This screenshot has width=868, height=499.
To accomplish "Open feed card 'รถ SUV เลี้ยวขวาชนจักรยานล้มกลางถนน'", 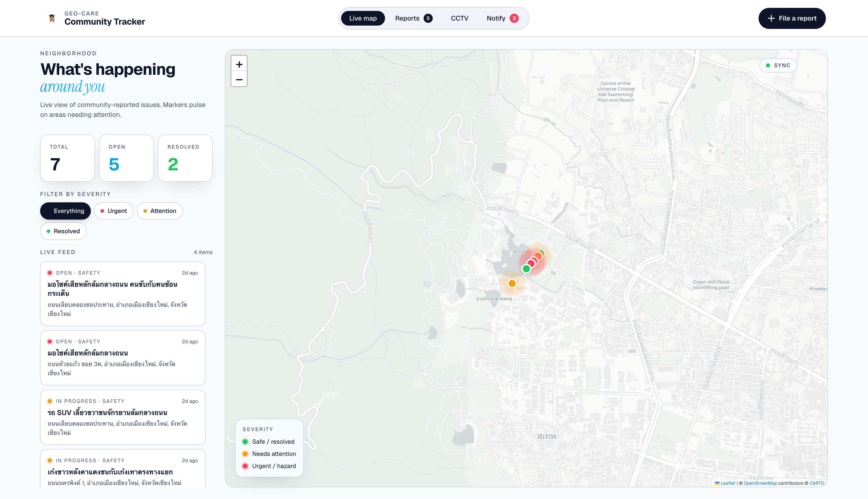I will 123,417.
